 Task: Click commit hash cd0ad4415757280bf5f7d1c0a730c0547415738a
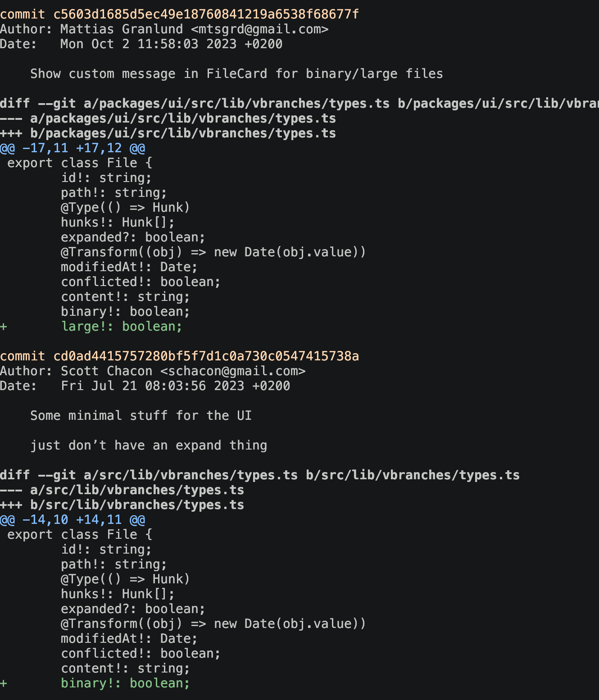pos(206,356)
